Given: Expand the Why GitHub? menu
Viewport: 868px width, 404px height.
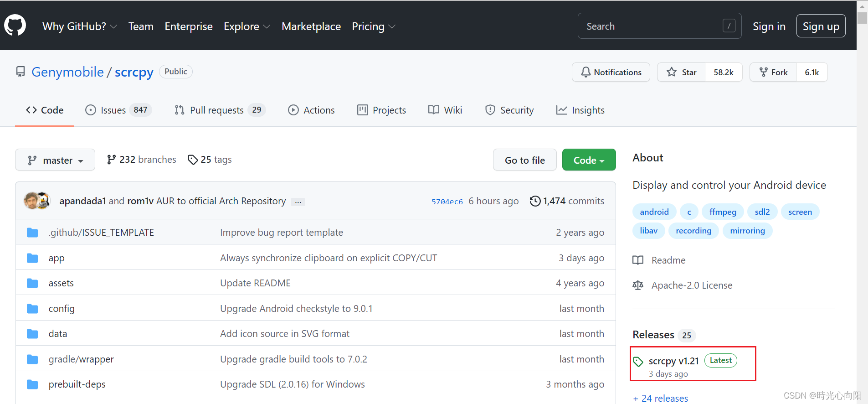Looking at the screenshot, I should pos(80,26).
